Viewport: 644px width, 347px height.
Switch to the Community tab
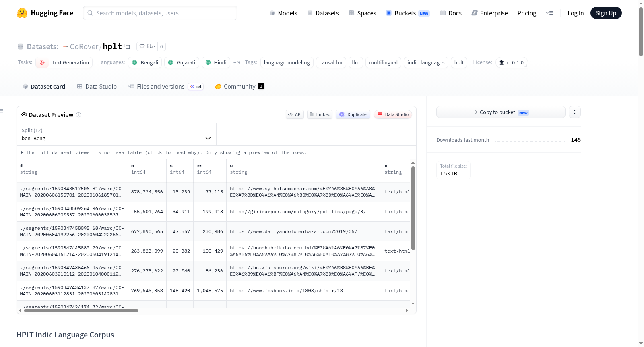(239, 87)
